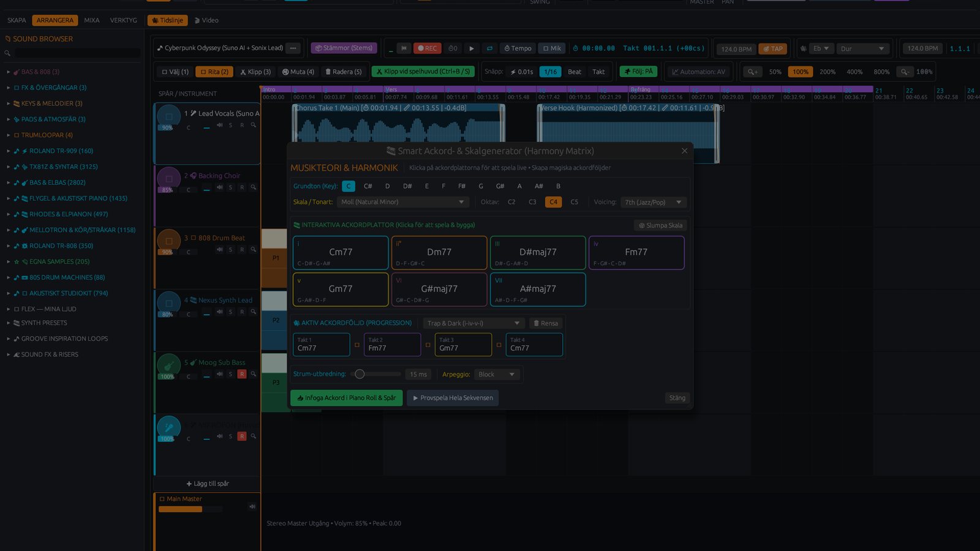Click the Slumpa Skala randomize button

pos(660,225)
